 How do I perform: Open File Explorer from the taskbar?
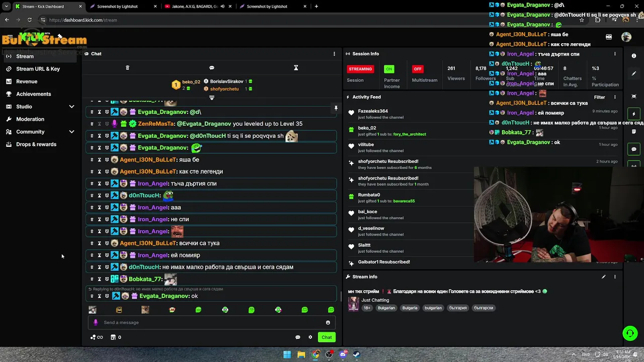[301, 354]
